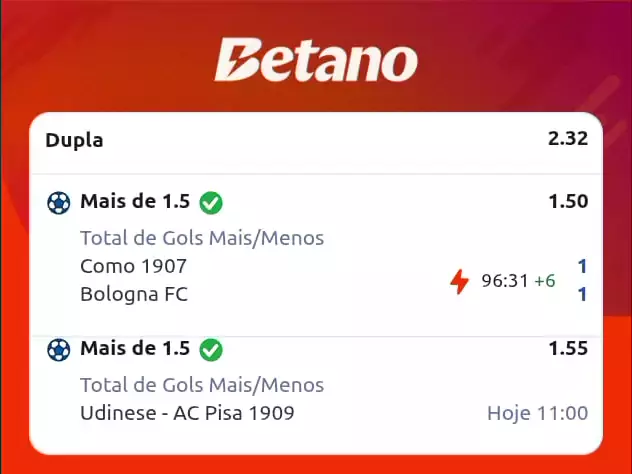Click the red lightning bolt live icon
Viewport: 632px width, 474px height.
coord(459,282)
